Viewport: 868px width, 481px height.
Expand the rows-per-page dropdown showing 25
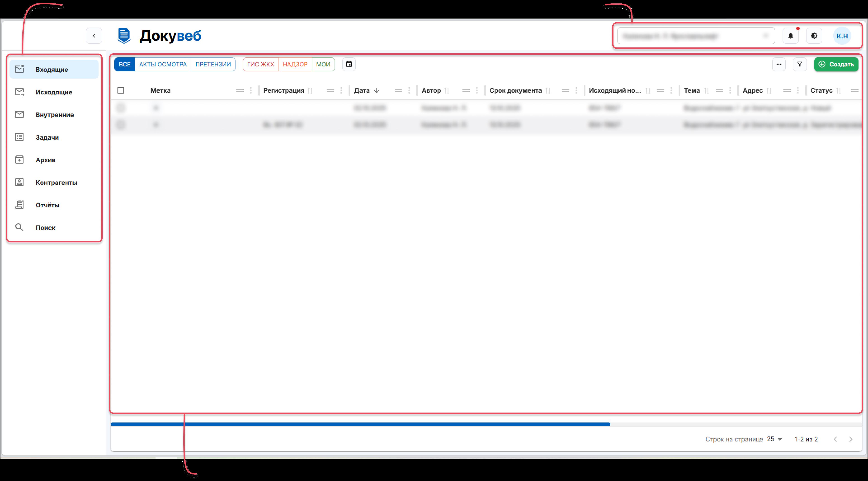(774, 439)
